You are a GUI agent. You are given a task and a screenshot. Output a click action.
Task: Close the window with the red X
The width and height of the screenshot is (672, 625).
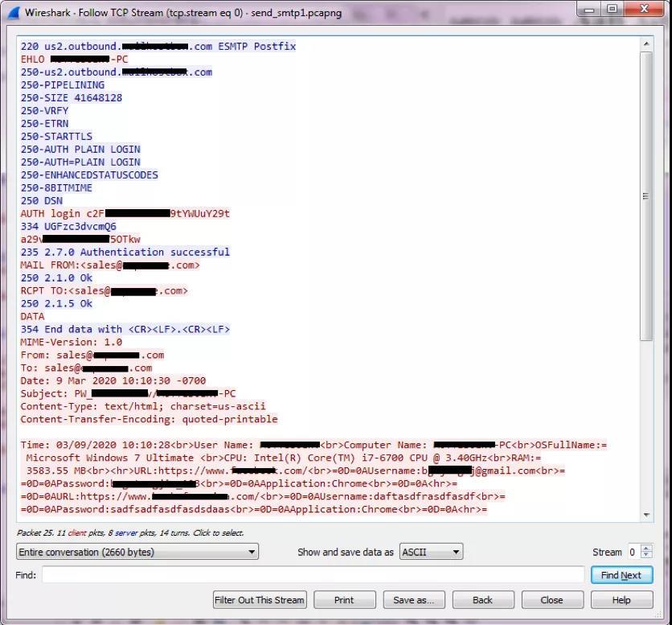(x=644, y=10)
